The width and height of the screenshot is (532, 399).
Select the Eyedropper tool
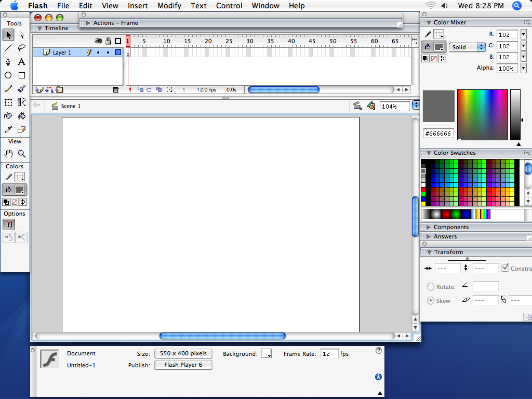pyautogui.click(x=8, y=129)
